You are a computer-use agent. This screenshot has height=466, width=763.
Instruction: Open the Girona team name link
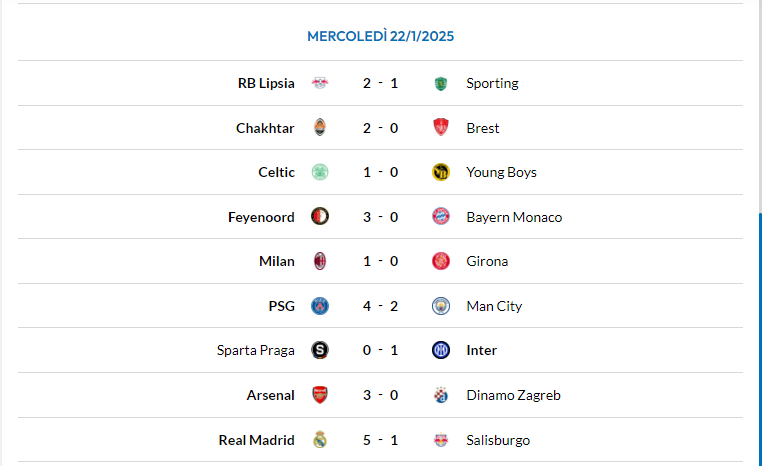coord(487,261)
